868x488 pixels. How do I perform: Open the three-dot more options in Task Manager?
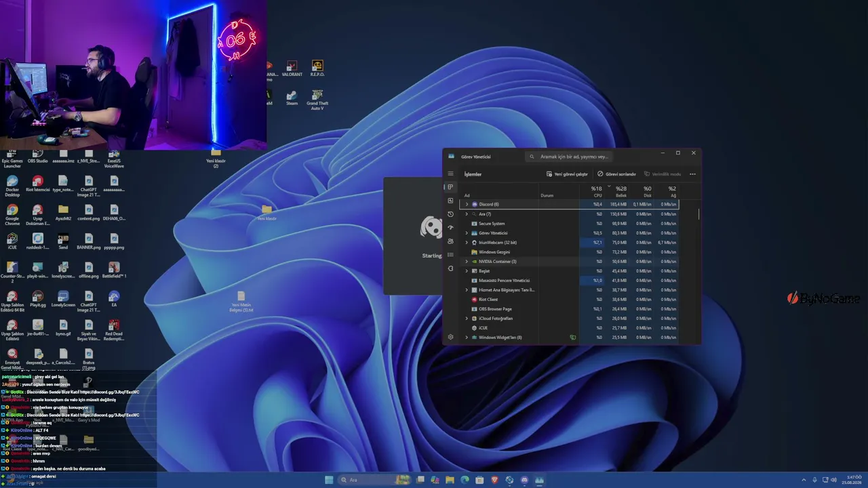pyautogui.click(x=692, y=174)
